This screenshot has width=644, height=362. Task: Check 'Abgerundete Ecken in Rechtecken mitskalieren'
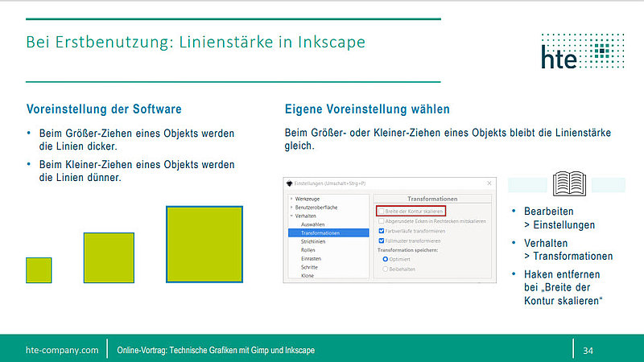tap(381, 220)
